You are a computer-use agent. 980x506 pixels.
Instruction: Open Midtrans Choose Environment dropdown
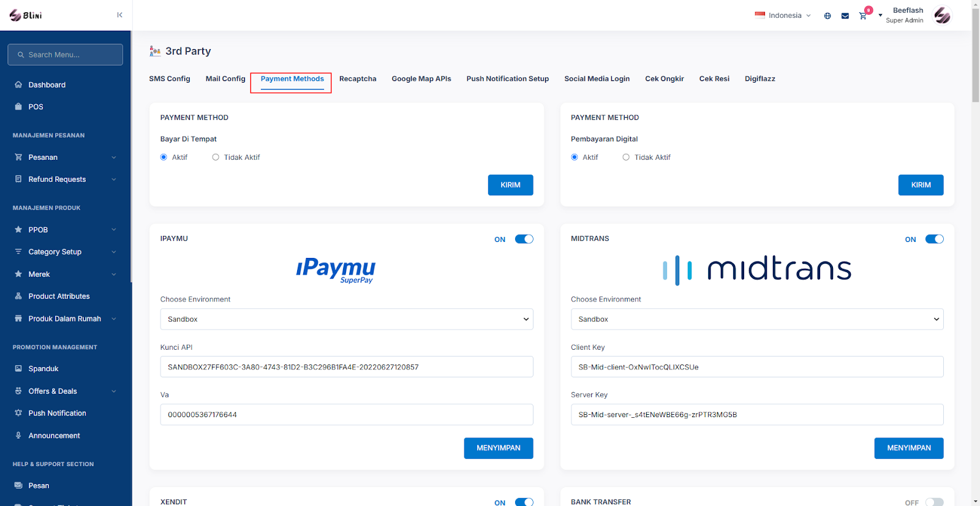[757, 319]
